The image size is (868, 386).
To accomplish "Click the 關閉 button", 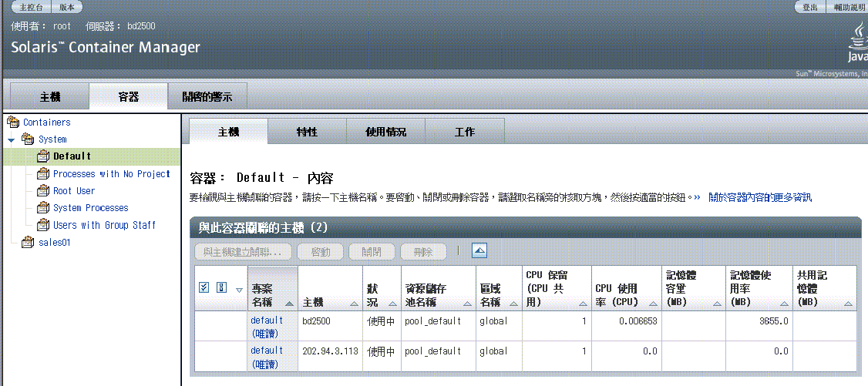I will [372, 252].
